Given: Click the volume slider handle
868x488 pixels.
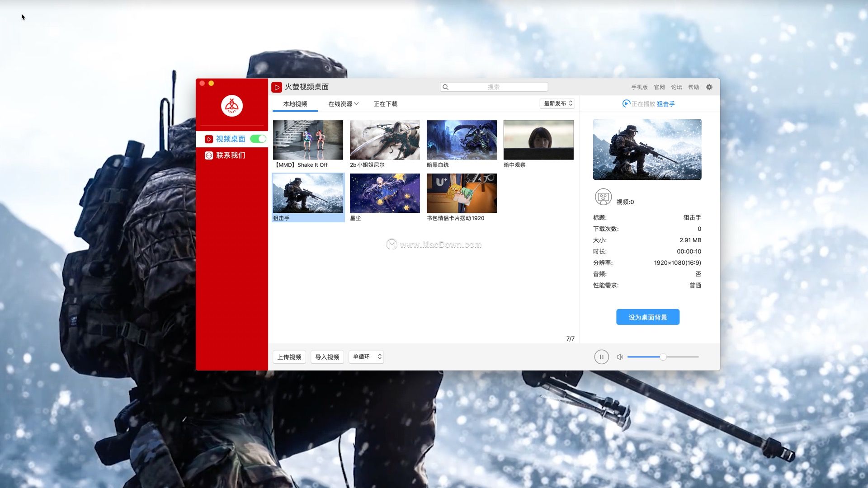Looking at the screenshot, I should tap(663, 357).
